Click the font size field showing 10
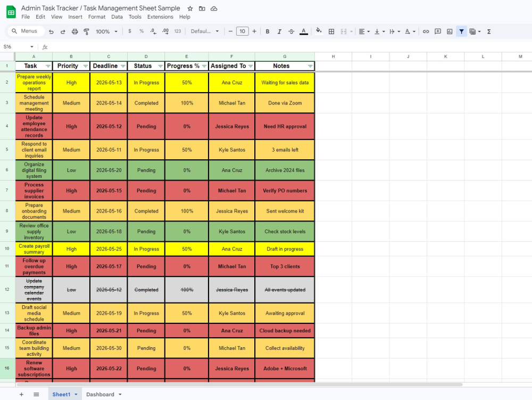 pos(242,31)
